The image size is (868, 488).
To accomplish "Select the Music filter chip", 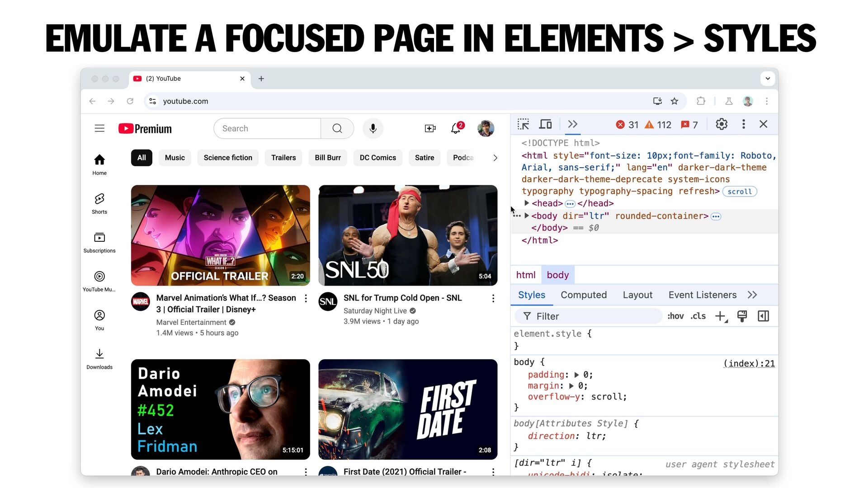I will click(175, 158).
